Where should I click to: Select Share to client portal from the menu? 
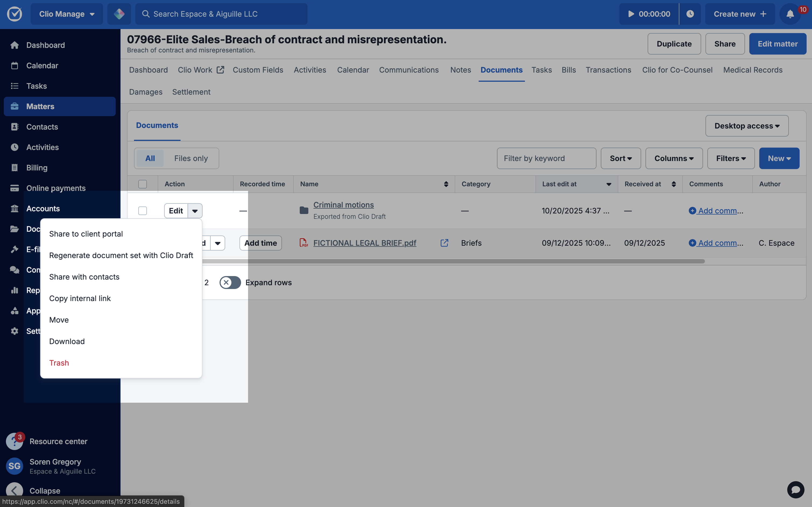click(x=86, y=234)
